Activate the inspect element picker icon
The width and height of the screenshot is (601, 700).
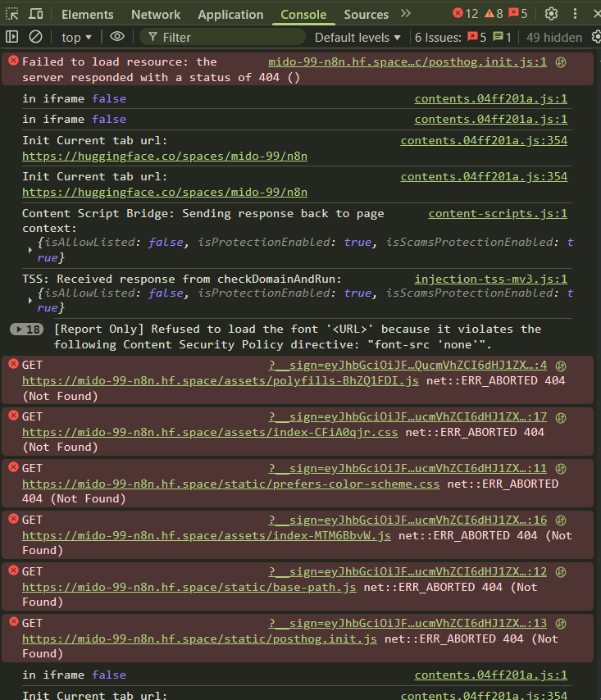click(x=12, y=14)
